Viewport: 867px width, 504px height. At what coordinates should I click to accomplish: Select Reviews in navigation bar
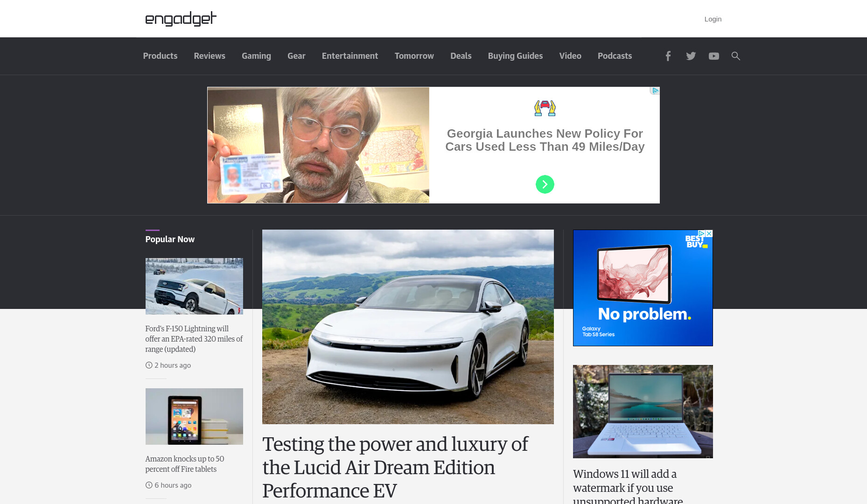click(x=210, y=56)
